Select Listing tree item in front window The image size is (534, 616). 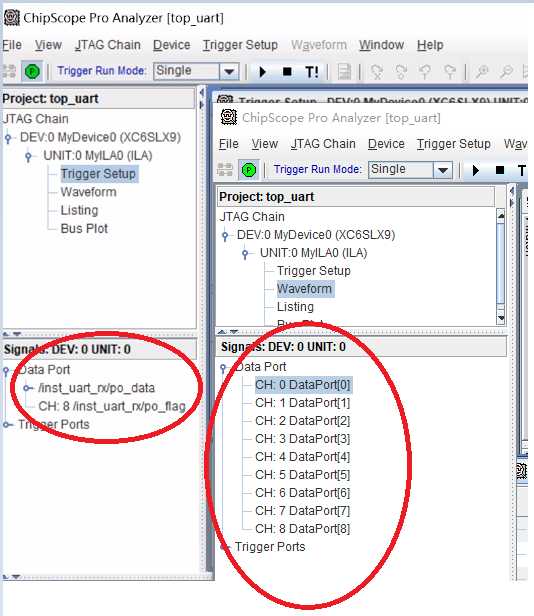tap(295, 307)
